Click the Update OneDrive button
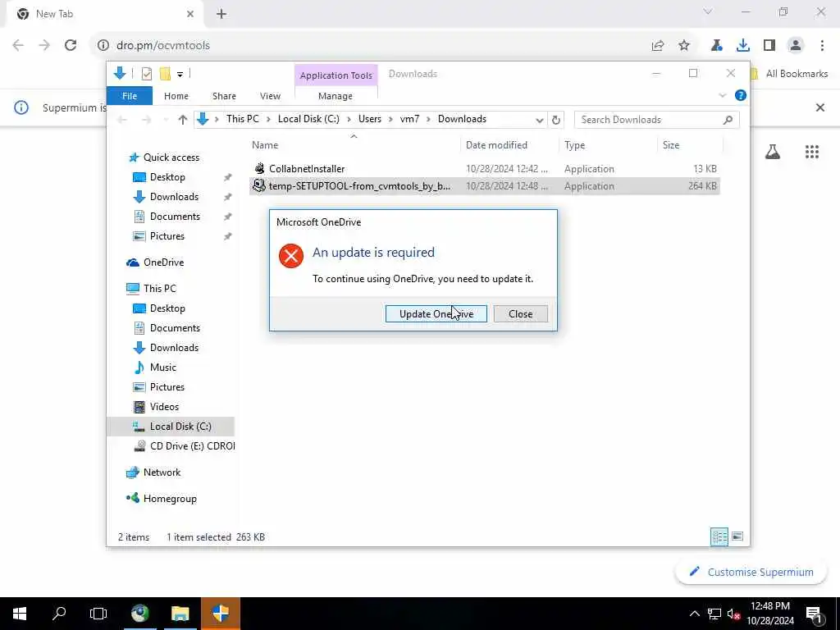The height and width of the screenshot is (630, 840). (436, 314)
